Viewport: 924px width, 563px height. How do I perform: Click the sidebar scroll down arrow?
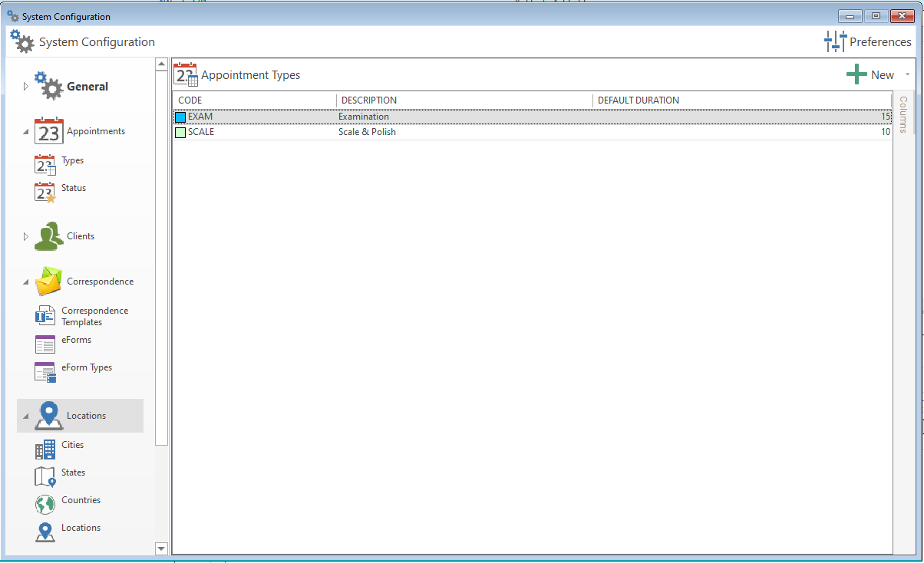pos(161,548)
